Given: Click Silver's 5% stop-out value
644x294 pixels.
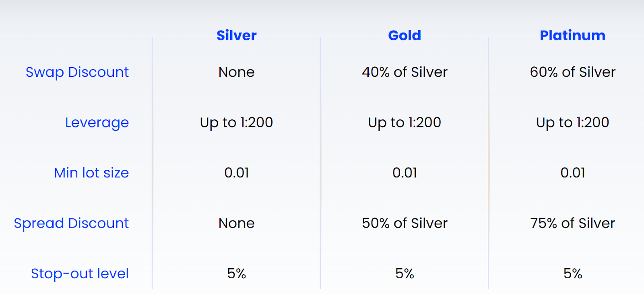Looking at the screenshot, I should click(x=236, y=273).
